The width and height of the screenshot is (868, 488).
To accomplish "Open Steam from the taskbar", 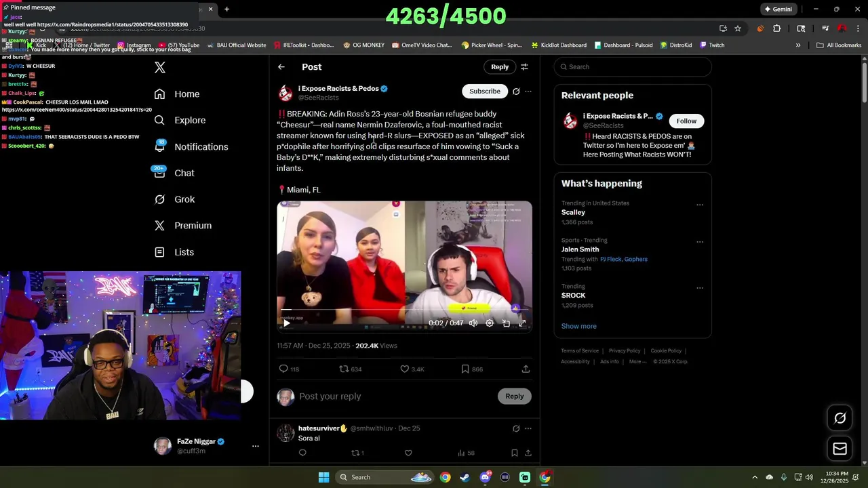I will (465, 477).
